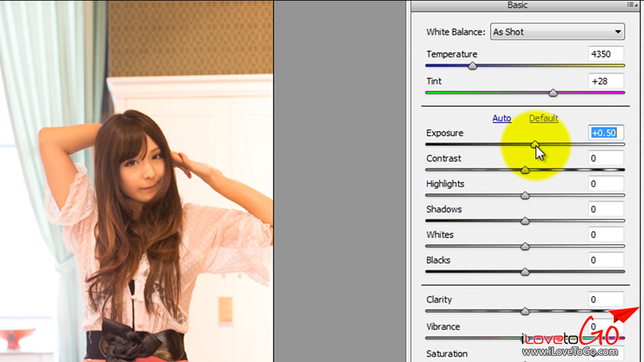
Task: Click the Exposure value field
Action: tap(606, 133)
